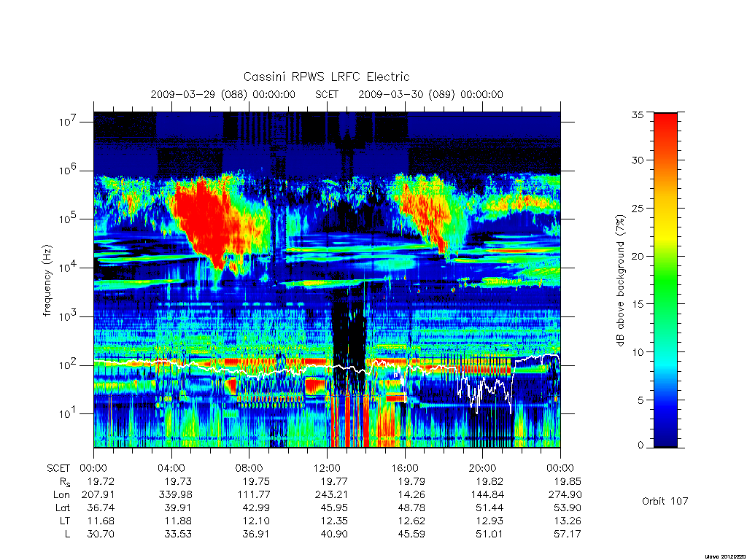Click the dB above background label
747x560 pixels.
tap(620, 281)
